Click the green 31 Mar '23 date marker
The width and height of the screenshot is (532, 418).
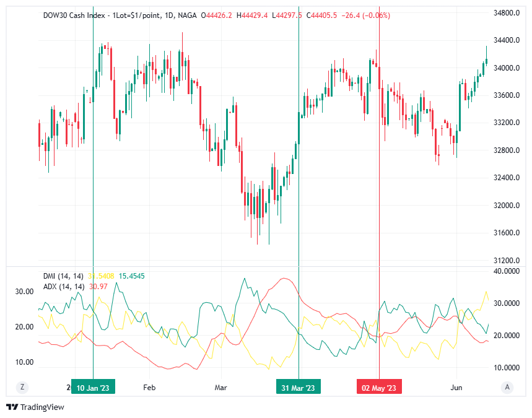tap(299, 388)
